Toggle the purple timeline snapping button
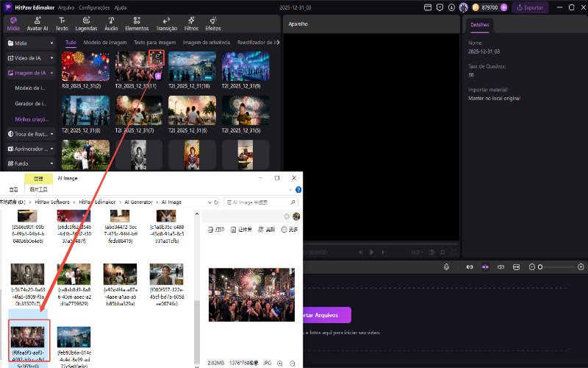This screenshot has width=588, height=368. pos(485,266)
